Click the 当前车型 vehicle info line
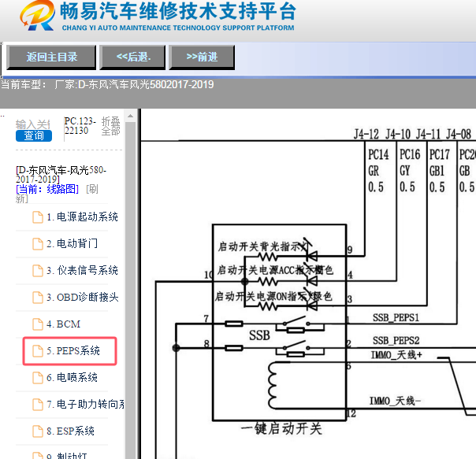Viewport: 476px width, 459px height. 107,84
